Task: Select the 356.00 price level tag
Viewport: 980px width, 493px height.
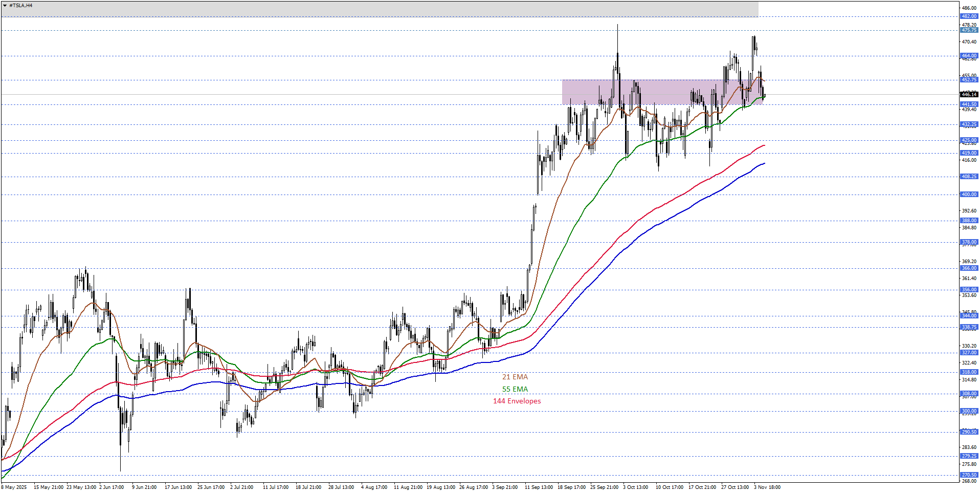Action: (969, 290)
